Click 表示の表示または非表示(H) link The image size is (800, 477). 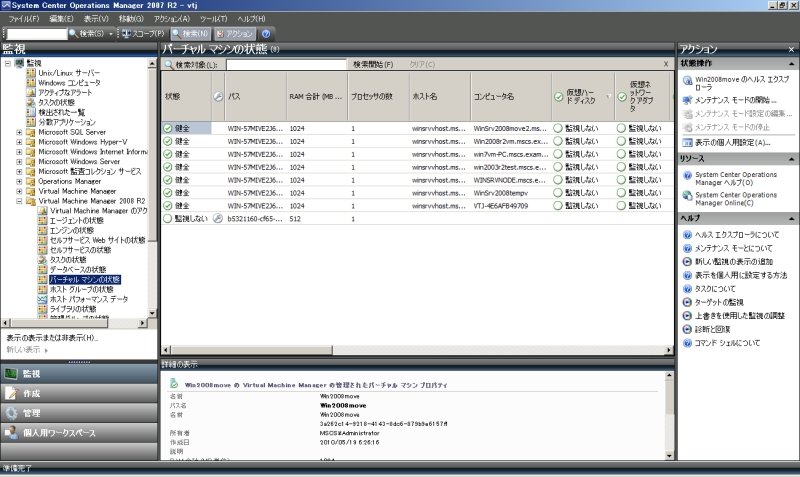click(52, 338)
